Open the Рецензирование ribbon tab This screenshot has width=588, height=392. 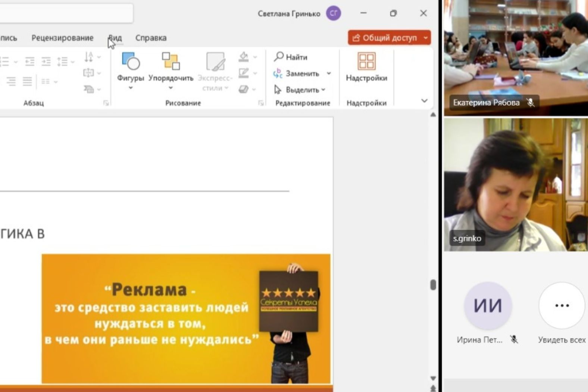pos(62,38)
